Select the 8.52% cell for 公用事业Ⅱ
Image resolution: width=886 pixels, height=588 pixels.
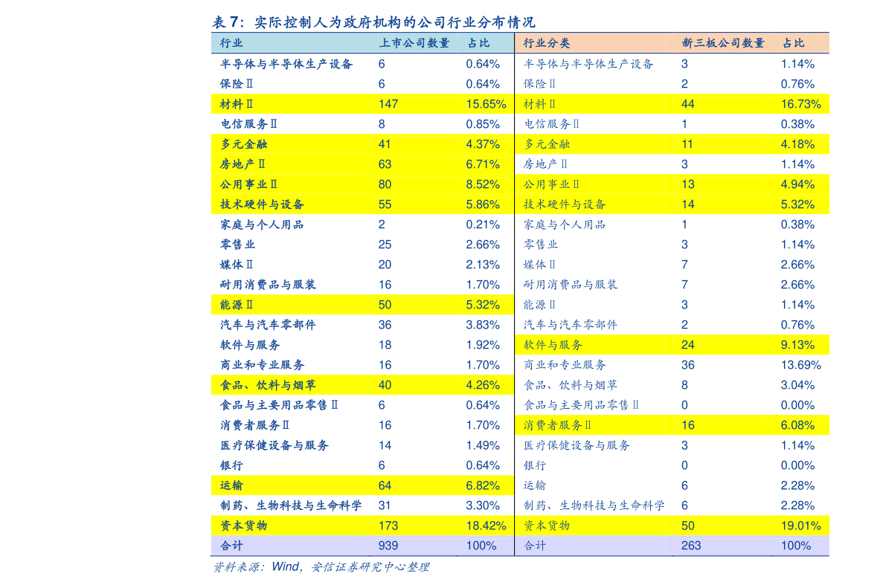(483, 184)
